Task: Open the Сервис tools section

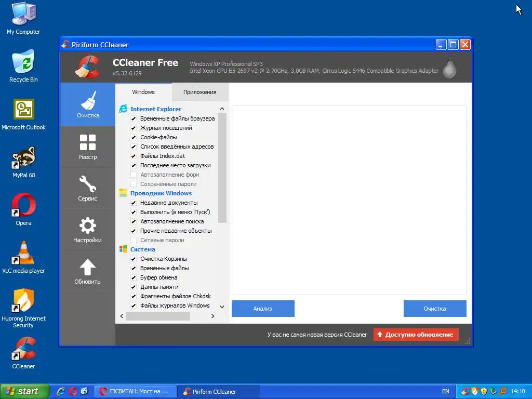Action: pos(88,188)
